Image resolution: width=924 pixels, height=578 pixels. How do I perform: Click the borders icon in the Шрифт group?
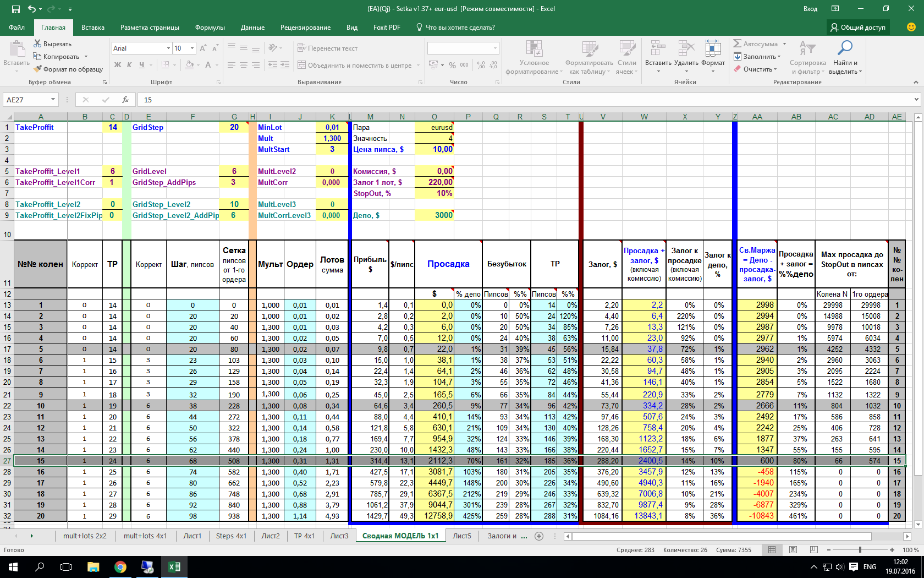click(164, 65)
